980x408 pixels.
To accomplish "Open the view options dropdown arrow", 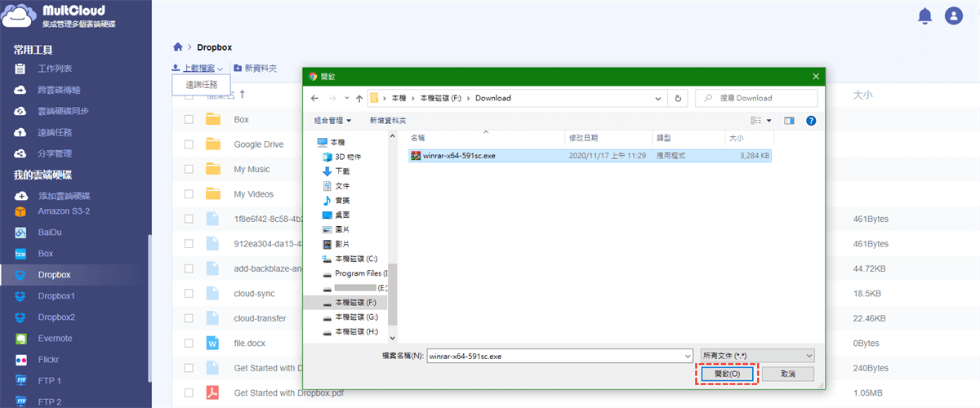I will point(768,120).
